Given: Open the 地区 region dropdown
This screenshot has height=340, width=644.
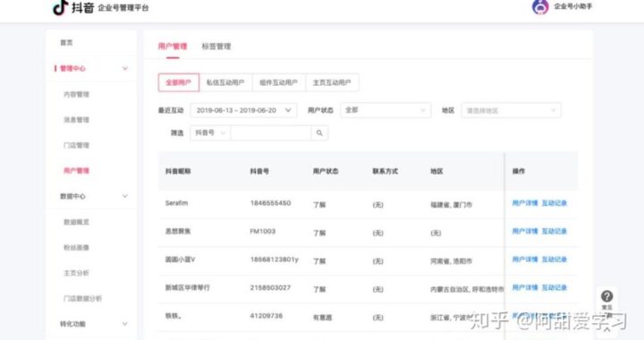Looking at the screenshot, I should pyautogui.click(x=511, y=110).
